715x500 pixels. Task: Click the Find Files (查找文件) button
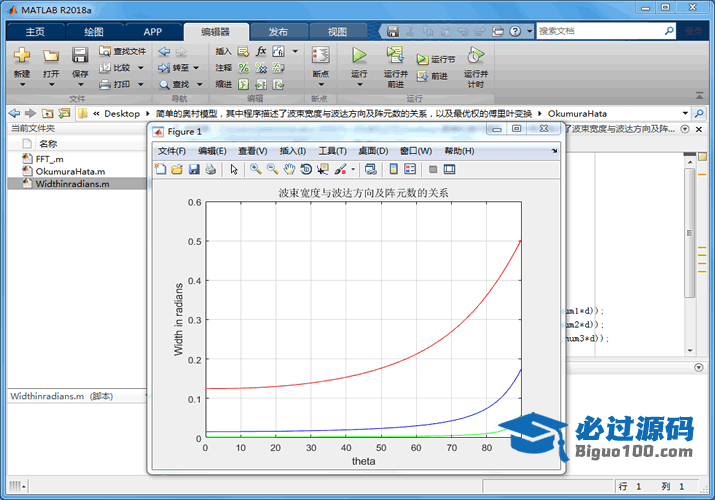122,51
